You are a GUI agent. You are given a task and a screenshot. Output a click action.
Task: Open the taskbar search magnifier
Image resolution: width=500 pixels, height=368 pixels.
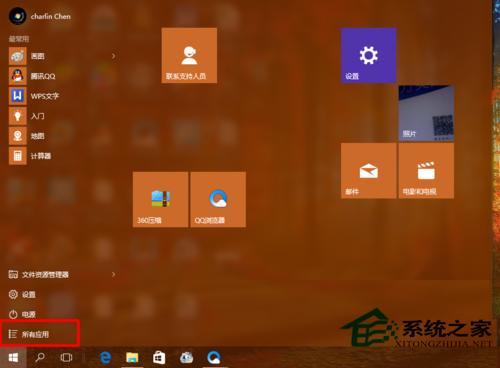pyautogui.click(x=40, y=358)
